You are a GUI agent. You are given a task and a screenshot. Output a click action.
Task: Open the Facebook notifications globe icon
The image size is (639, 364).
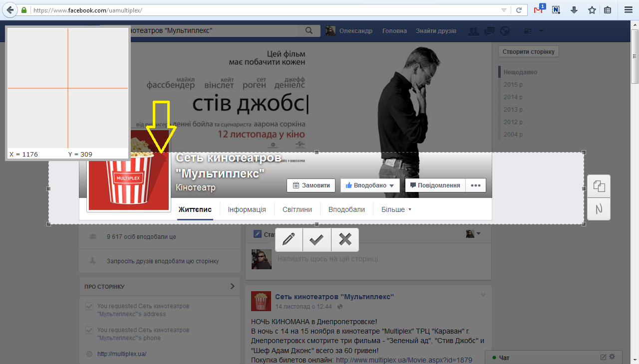click(x=505, y=31)
